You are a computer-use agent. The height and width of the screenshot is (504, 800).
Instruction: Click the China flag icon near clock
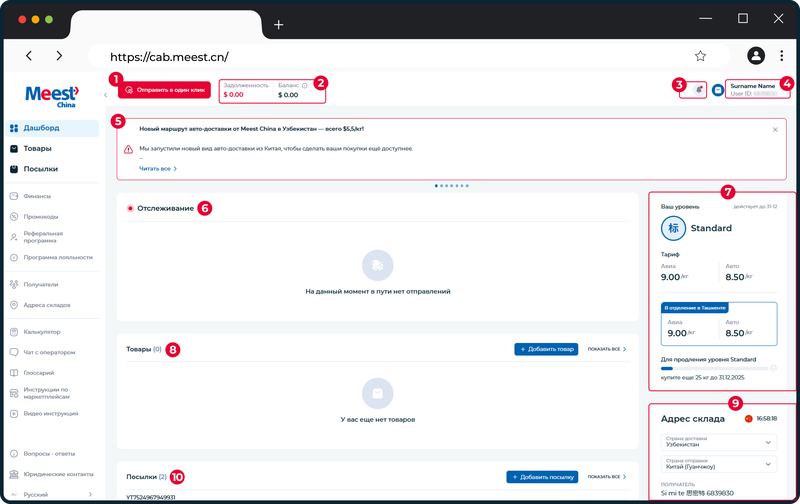pyautogui.click(x=748, y=418)
